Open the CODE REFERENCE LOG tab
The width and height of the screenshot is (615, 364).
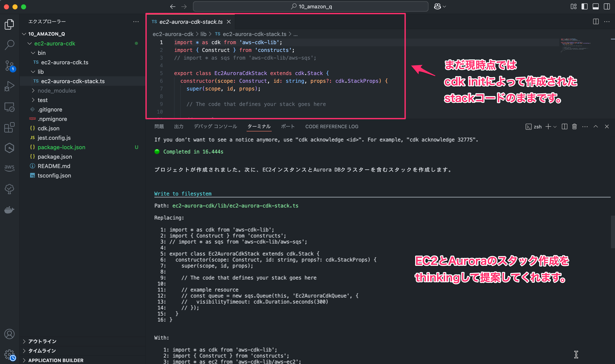(x=332, y=126)
